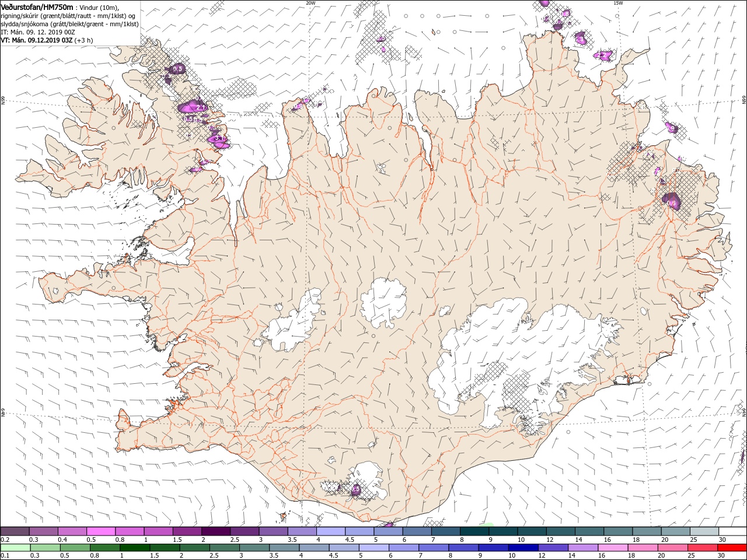Screen dimensions: 747x560
Task: Click upper legend swatch between 16 and 18
Action: tap(617, 531)
